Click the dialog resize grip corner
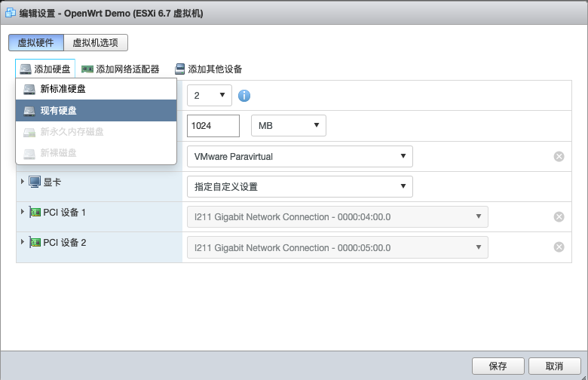This screenshot has width=588, height=380. pos(583,378)
